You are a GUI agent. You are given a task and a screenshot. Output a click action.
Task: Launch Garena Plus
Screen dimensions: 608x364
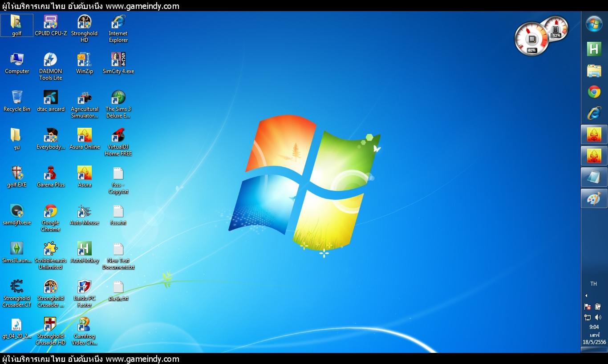coord(51,177)
